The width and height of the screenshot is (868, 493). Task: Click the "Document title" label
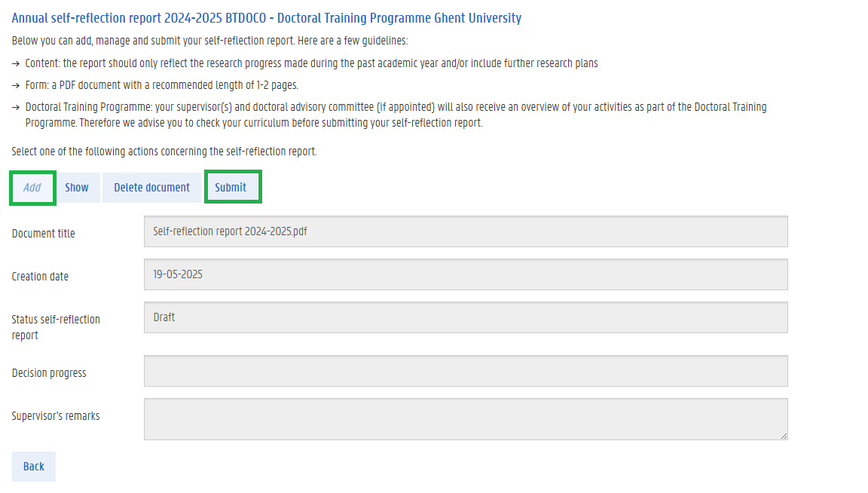pyautogui.click(x=44, y=234)
